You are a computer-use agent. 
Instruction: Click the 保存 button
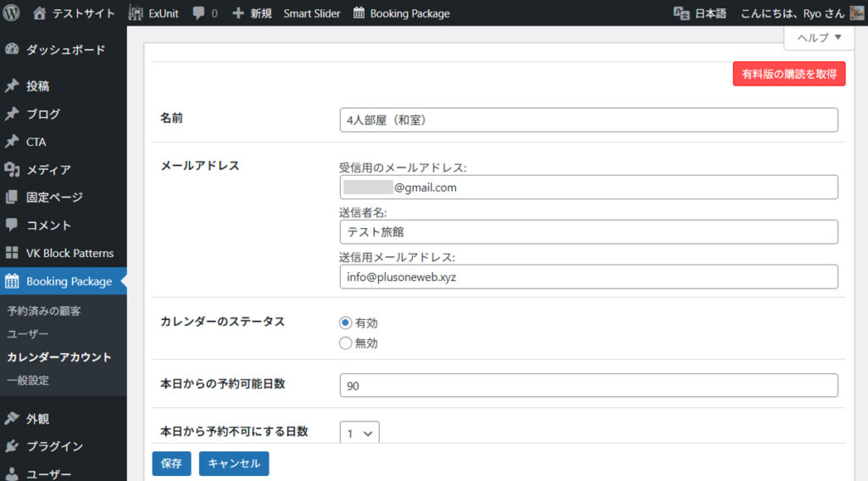click(x=171, y=463)
